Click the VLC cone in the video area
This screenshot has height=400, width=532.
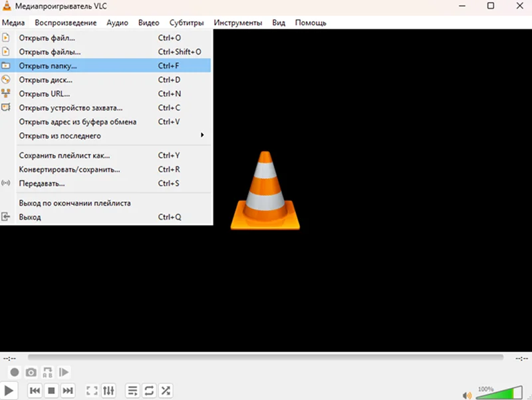coord(265,190)
